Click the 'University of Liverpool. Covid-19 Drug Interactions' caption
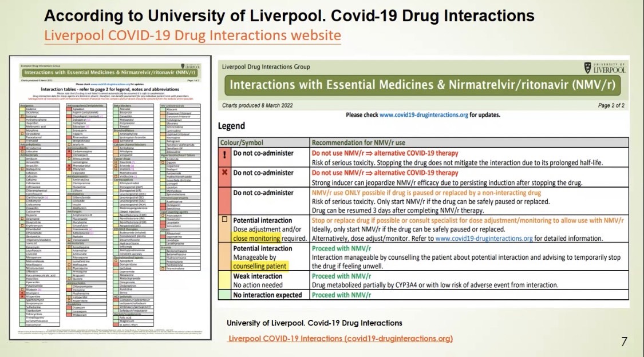Image resolution: width=644 pixels, height=357 pixels. 315,323
